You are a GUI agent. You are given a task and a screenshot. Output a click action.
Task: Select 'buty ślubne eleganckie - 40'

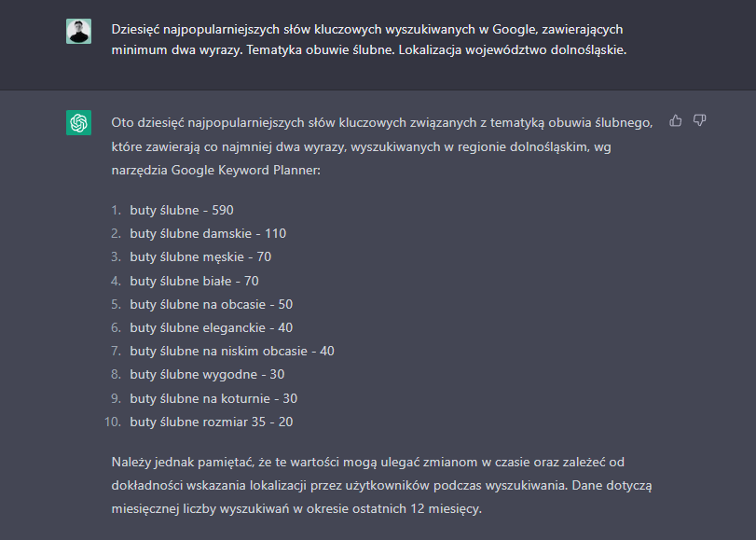(212, 327)
